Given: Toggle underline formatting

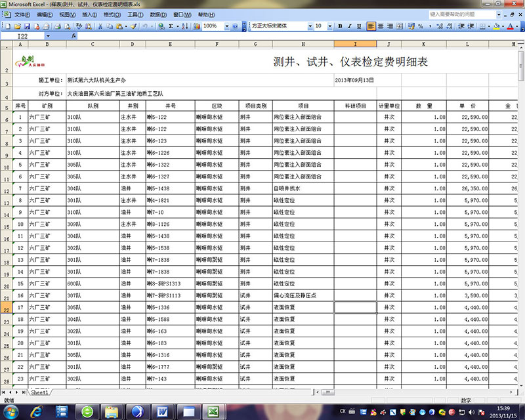Looking at the screenshot, I should pyautogui.click(x=358, y=26).
